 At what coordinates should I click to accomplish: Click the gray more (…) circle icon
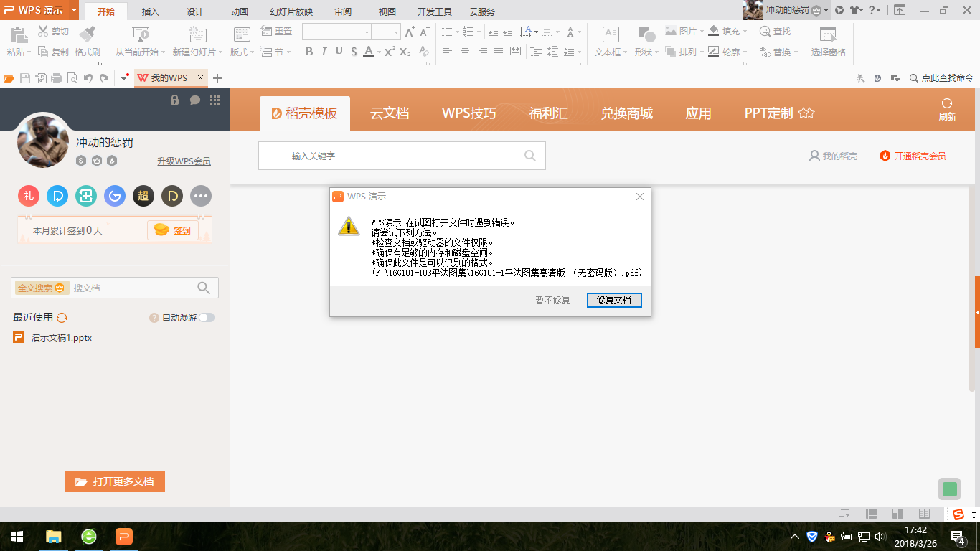click(x=201, y=195)
